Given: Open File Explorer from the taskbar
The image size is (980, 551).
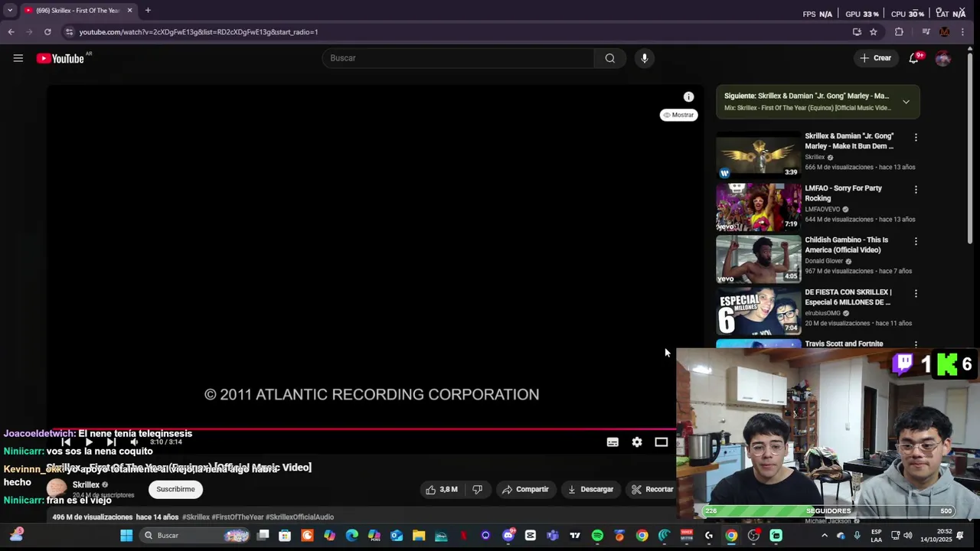Looking at the screenshot, I should click(418, 536).
